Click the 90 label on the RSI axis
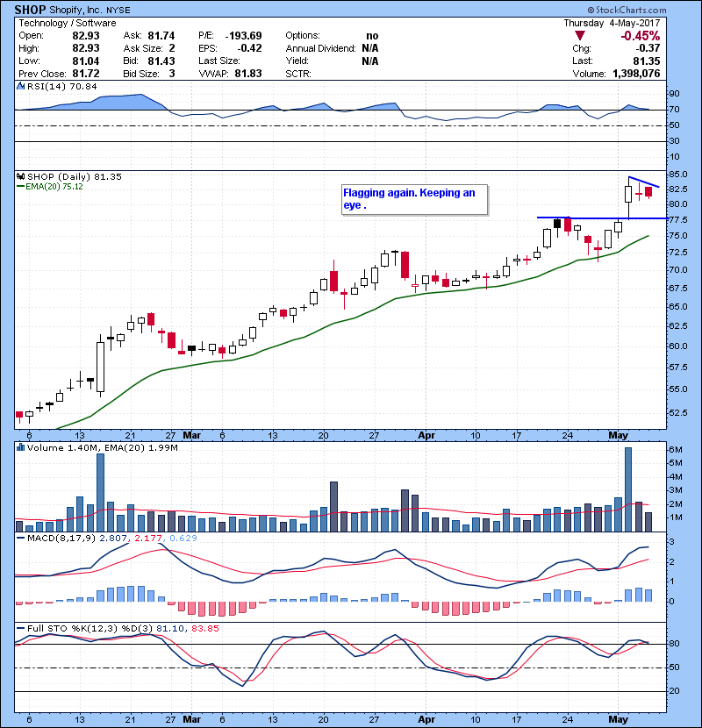Screen dimensions: 702x728 (674, 94)
